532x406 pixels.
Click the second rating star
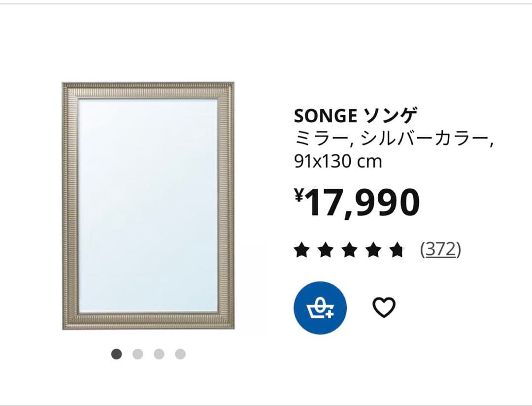325,250
